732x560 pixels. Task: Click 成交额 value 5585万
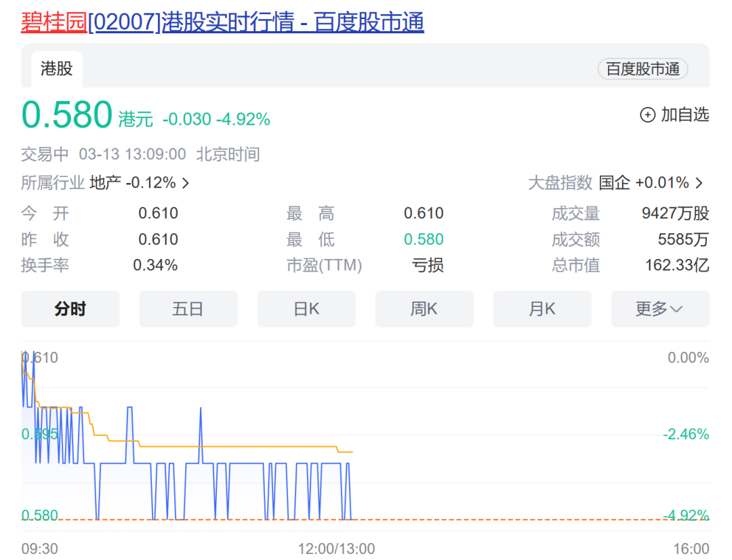(683, 239)
